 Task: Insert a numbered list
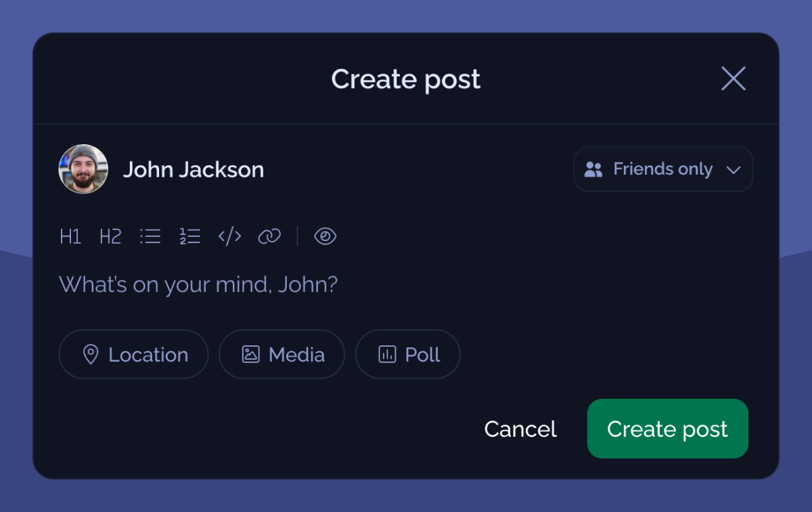(x=190, y=236)
